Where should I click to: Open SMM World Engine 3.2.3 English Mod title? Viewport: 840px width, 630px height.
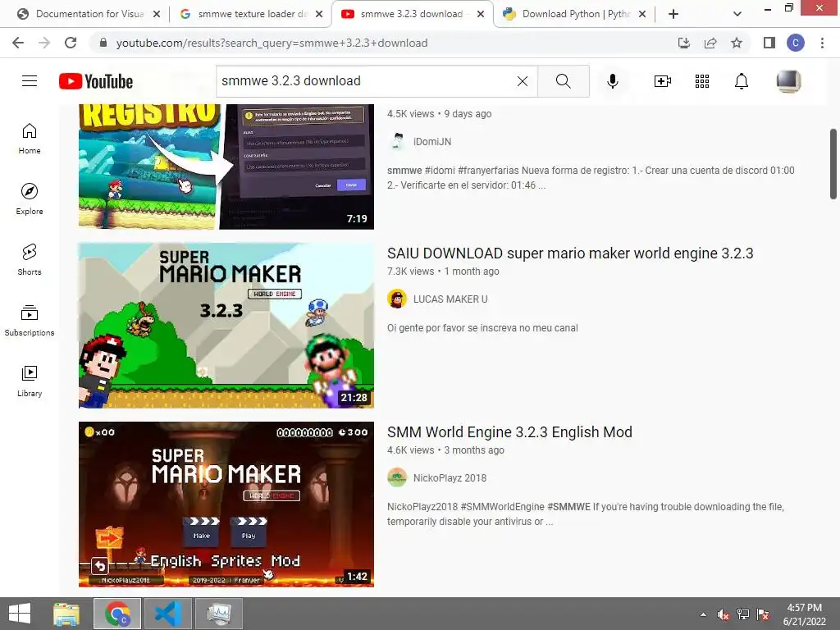509,432
